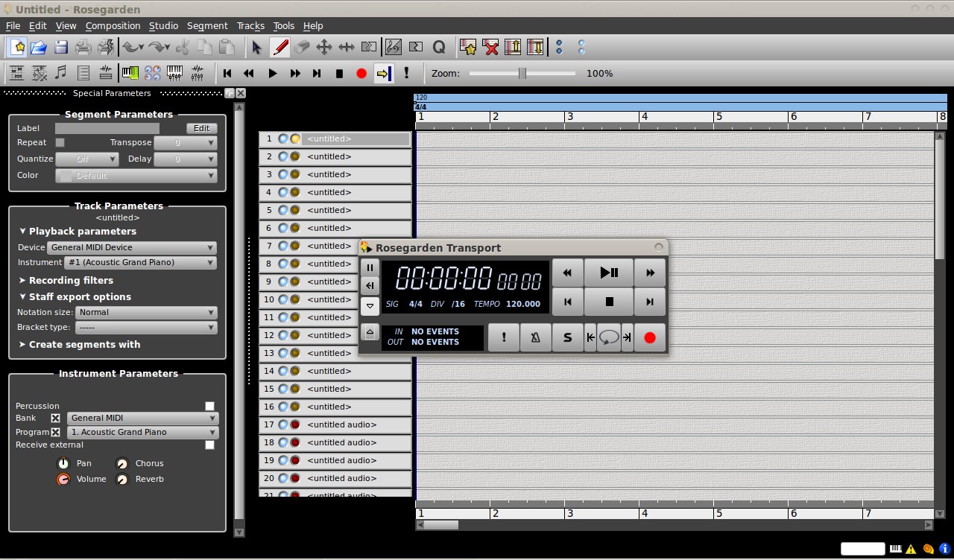Screen dimensions: 954x560
Task: Select the Move tool with four arrows
Action: (324, 48)
